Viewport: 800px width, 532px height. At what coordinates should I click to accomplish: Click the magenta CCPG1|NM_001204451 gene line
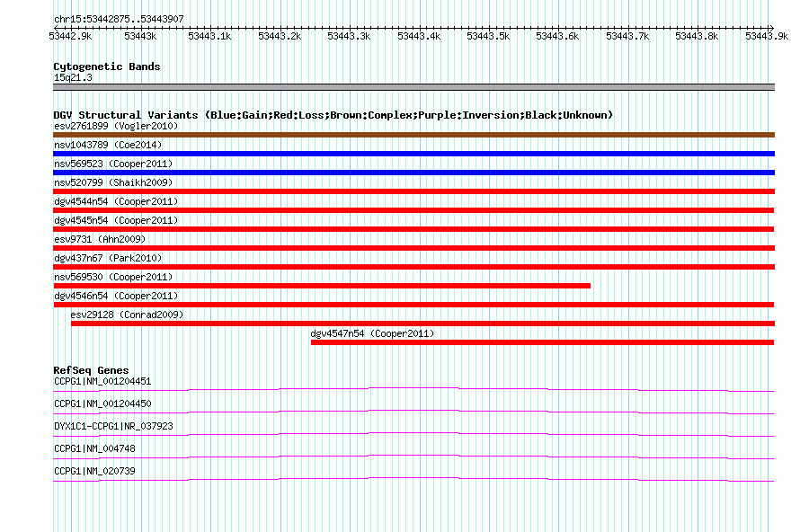click(x=413, y=390)
